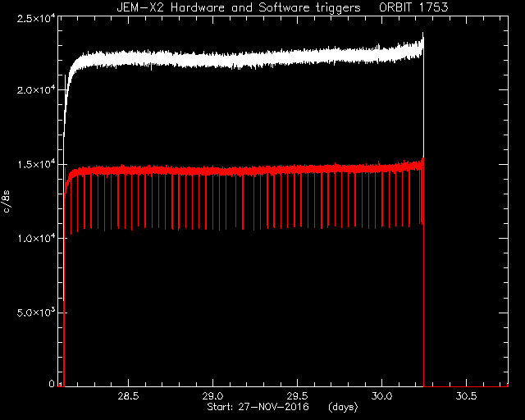The height and width of the screenshot is (420, 525).
Task: Click the red software trigger band
Action: pos(235,170)
